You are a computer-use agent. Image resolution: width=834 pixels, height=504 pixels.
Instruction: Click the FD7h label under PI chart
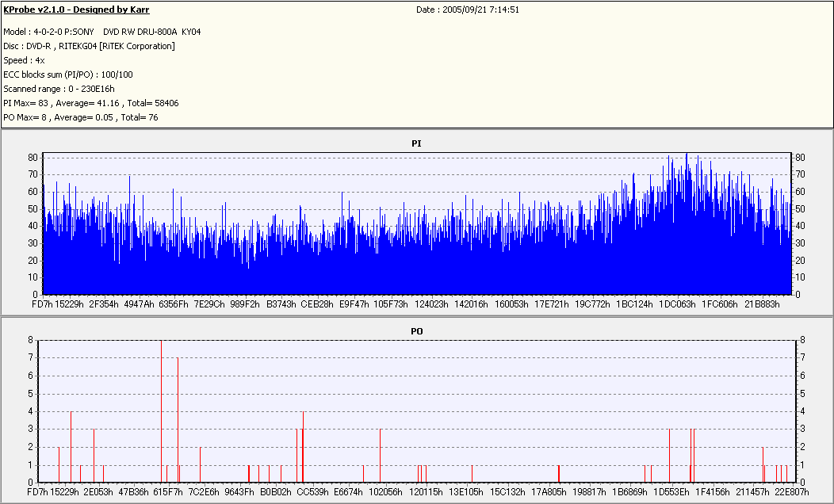[x=41, y=304]
